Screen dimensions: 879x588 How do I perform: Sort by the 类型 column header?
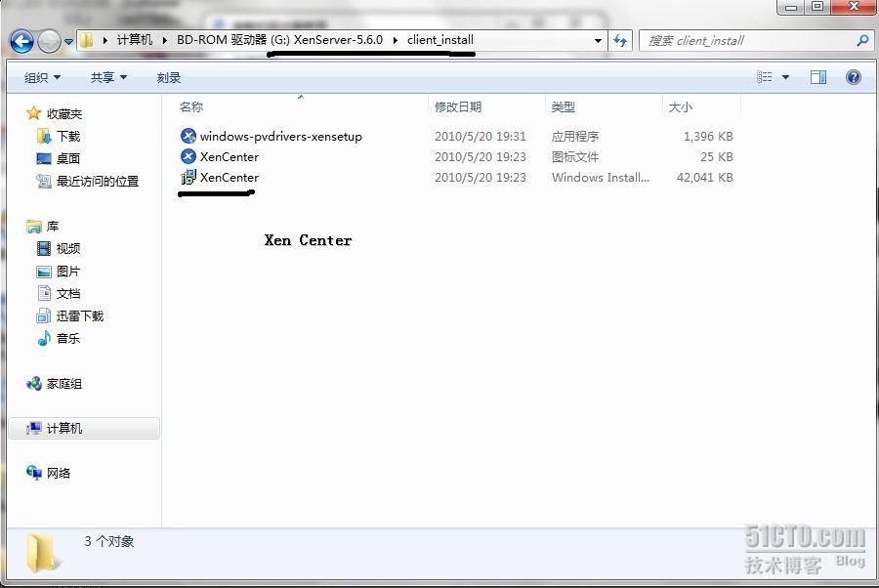click(563, 106)
